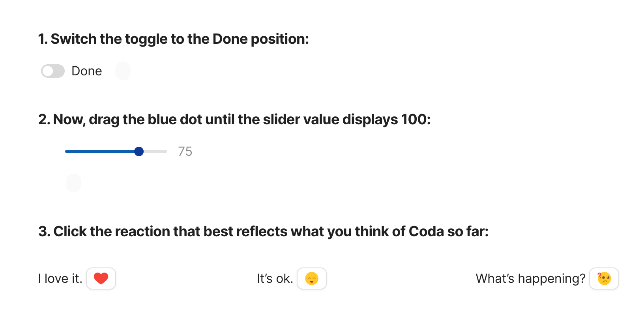Select the slider value reading 75
Viewport: 644px width, 314px height.
click(185, 151)
